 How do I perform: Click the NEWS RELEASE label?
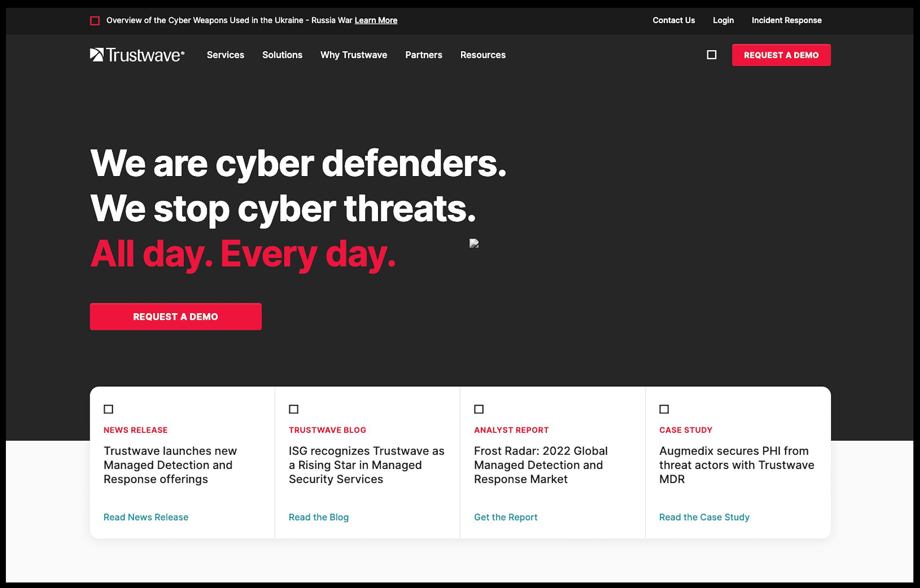click(x=136, y=430)
